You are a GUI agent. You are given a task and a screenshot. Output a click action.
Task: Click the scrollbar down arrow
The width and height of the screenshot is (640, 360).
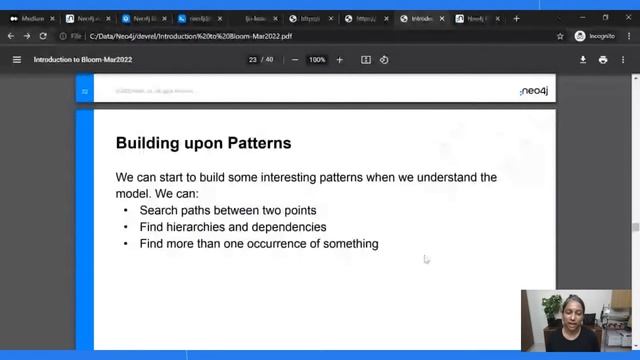(636, 347)
